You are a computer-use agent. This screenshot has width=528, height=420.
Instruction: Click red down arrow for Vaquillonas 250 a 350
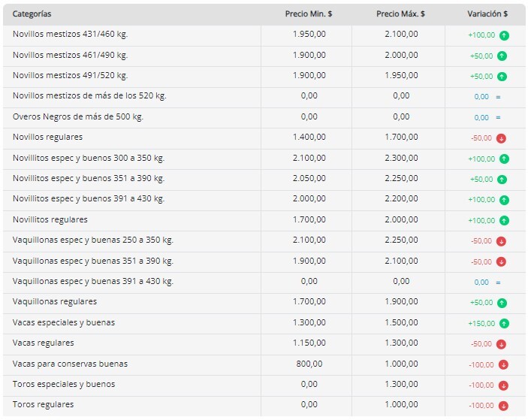[501, 241]
